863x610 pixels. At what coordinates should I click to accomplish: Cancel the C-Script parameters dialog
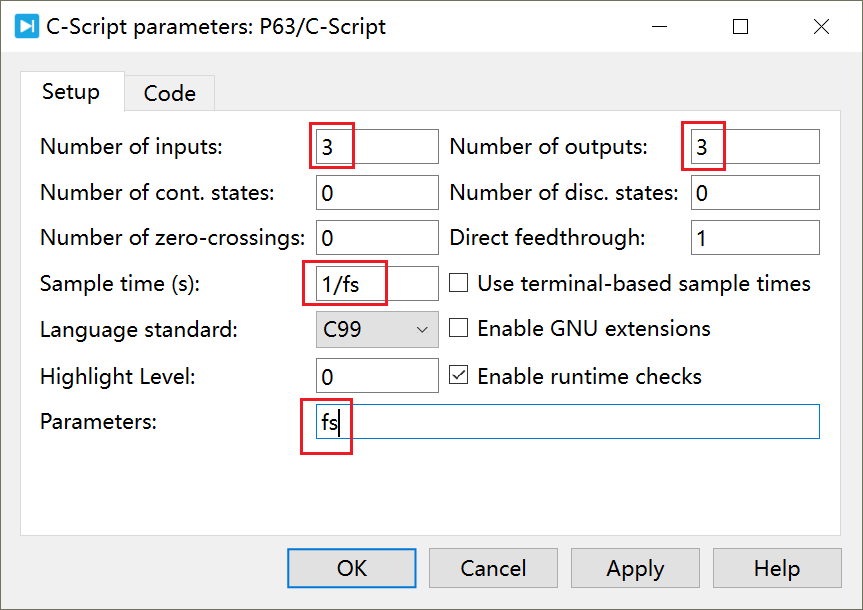point(493,567)
